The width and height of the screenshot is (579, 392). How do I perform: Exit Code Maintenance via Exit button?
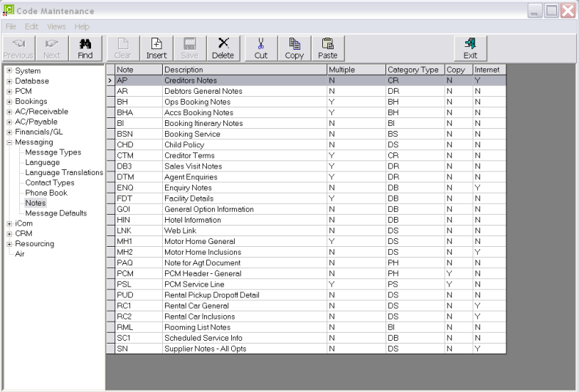coord(470,48)
